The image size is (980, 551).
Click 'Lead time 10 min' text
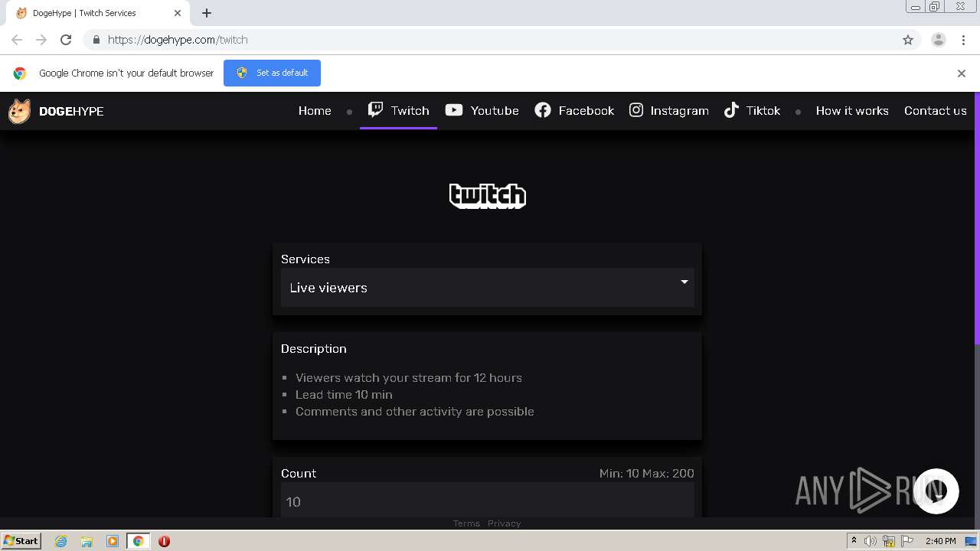(344, 394)
